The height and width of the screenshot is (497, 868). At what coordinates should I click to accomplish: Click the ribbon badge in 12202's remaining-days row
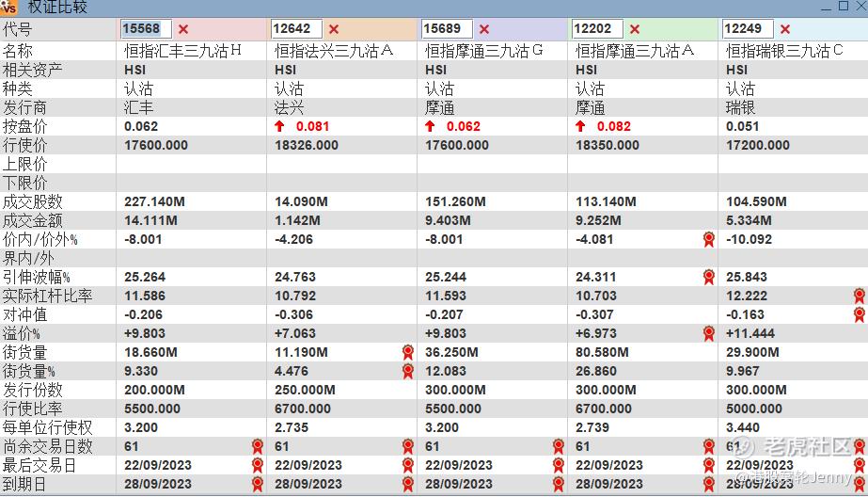pyautogui.click(x=708, y=446)
